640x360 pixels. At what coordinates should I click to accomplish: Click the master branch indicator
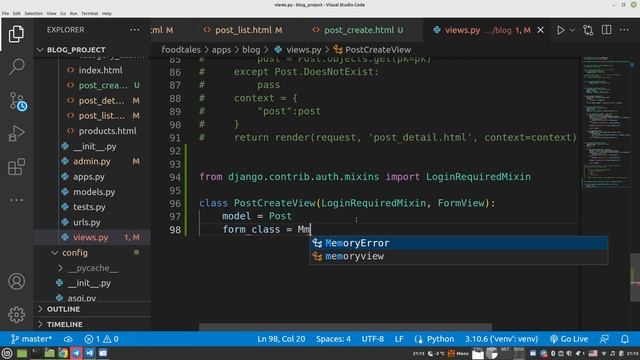coord(31,339)
